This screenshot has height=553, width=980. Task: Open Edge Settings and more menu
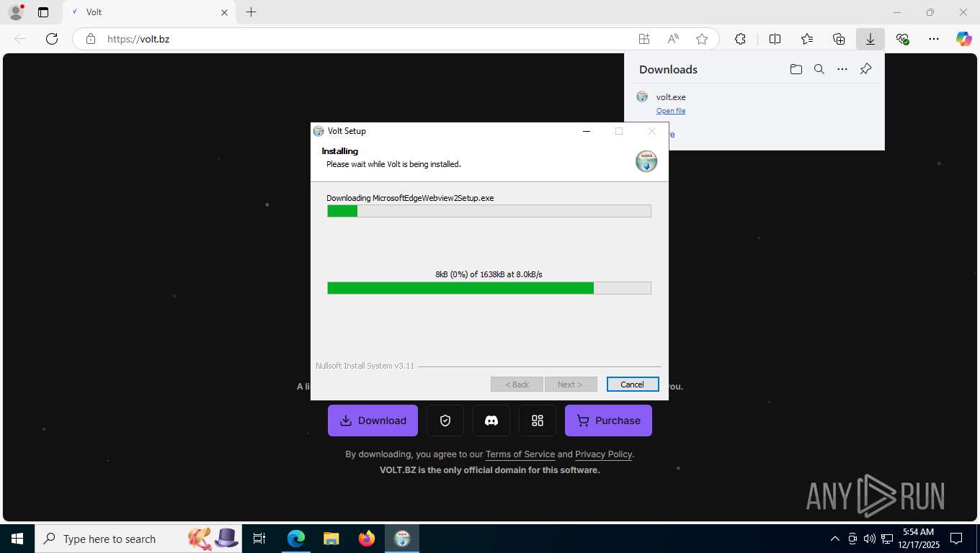coord(934,39)
